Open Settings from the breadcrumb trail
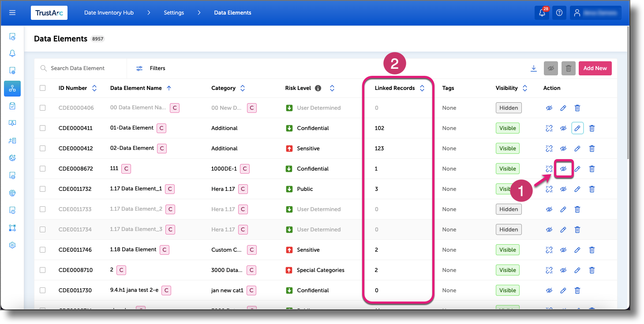 tap(173, 13)
